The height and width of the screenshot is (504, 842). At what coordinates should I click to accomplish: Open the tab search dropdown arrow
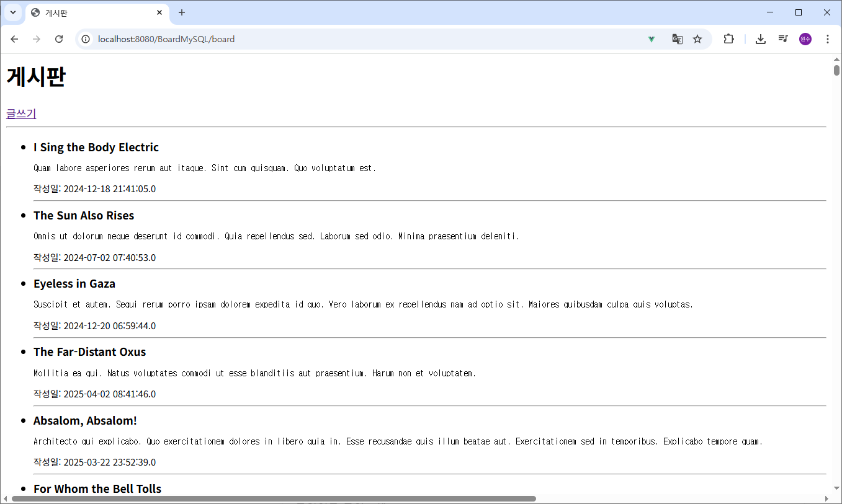pos(13,12)
